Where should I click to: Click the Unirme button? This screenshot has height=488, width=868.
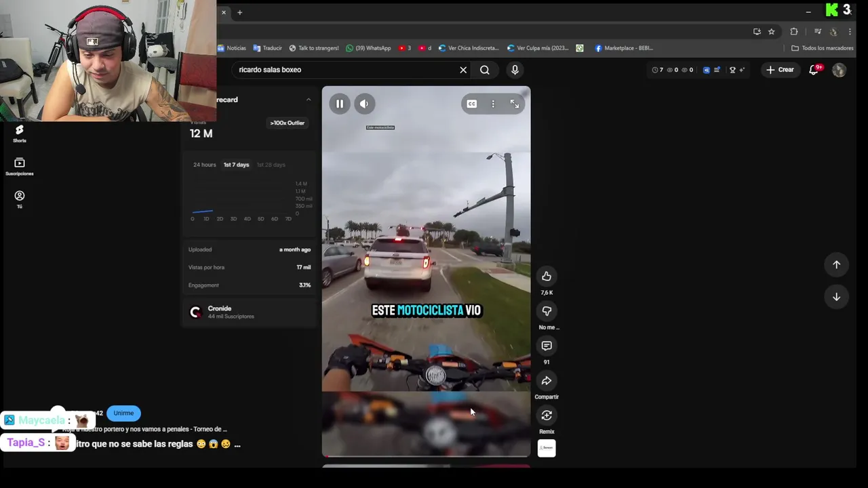click(123, 413)
